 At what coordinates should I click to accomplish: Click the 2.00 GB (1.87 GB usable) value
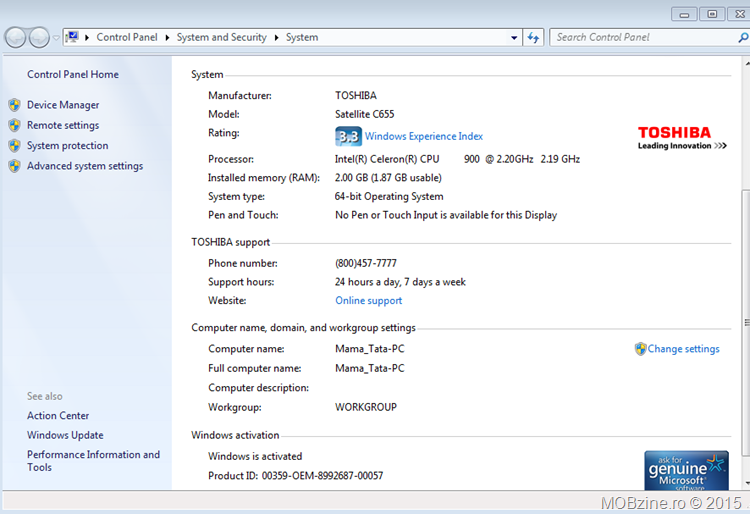[388, 178]
